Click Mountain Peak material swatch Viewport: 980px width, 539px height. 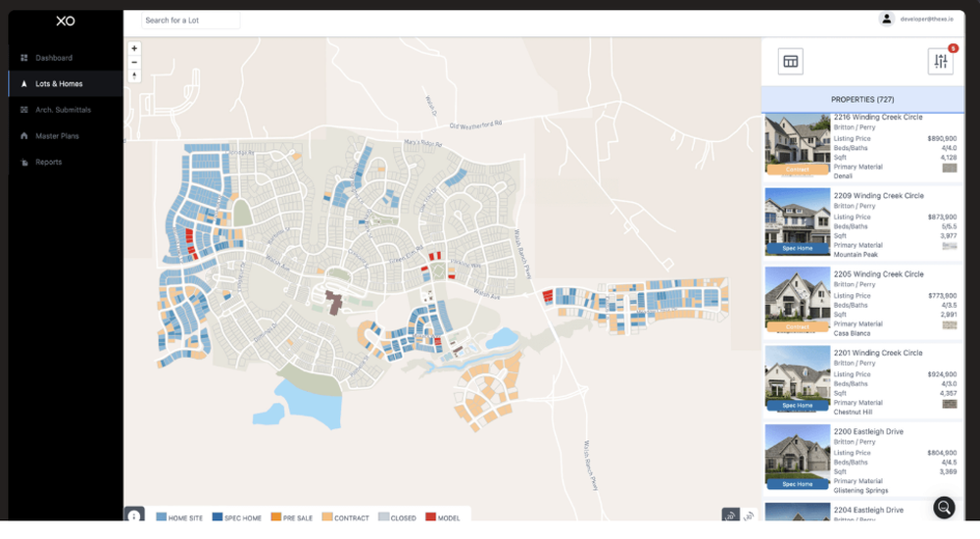950,246
